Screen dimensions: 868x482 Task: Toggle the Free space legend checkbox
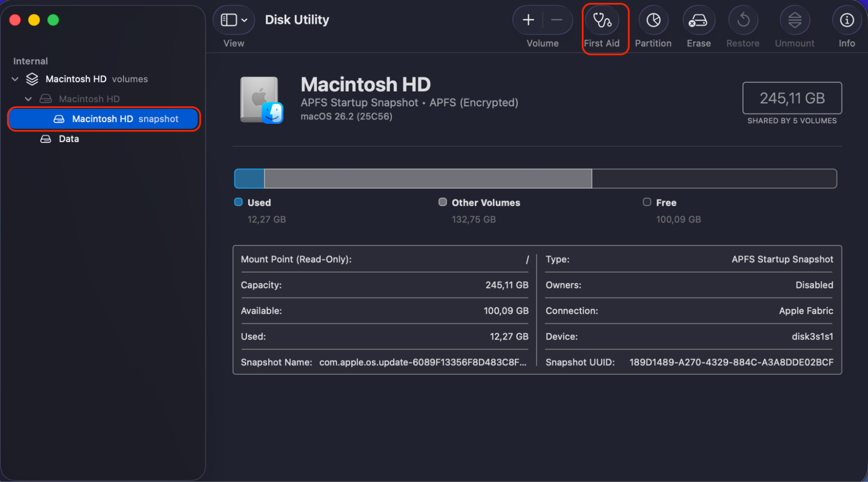point(647,202)
